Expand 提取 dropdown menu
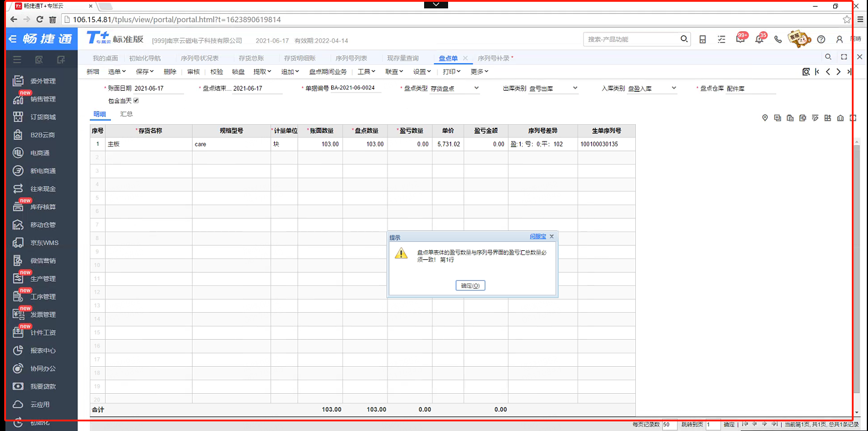Image resolution: width=868 pixels, height=431 pixels. coord(262,71)
